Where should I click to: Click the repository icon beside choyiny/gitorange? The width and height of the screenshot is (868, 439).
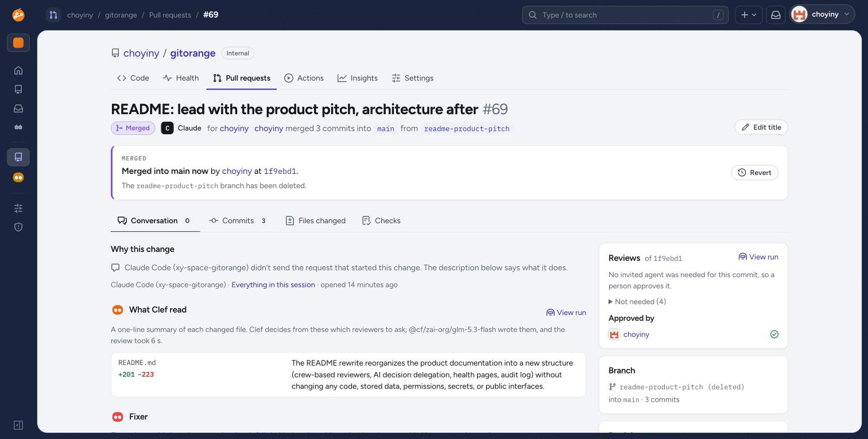[115, 53]
